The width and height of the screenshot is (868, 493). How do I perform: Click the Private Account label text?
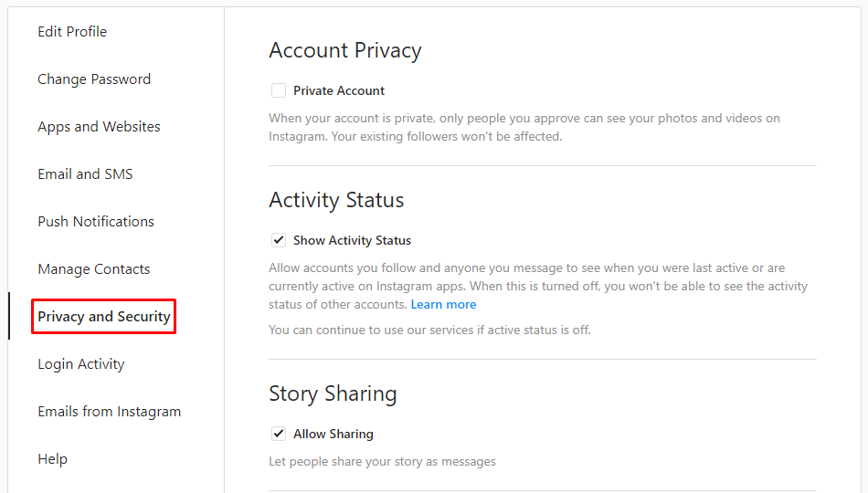[339, 90]
